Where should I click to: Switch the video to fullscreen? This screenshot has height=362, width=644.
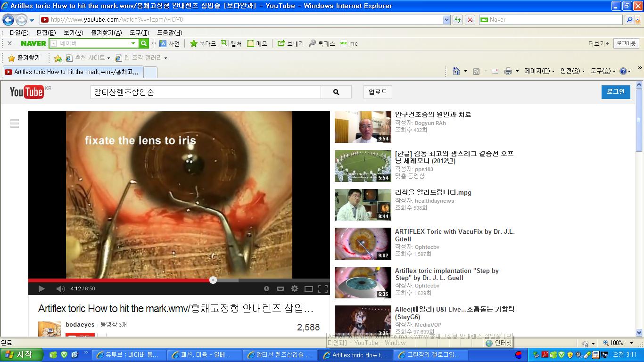[323, 288]
